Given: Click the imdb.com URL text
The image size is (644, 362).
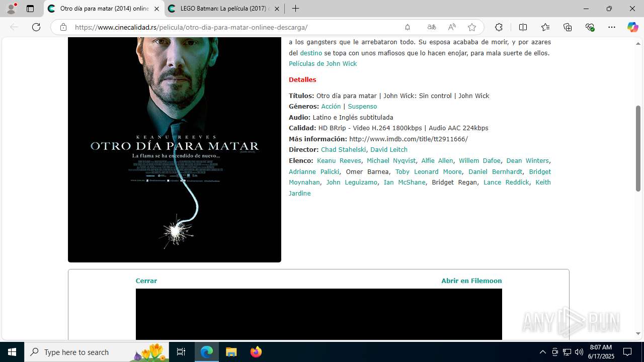Looking at the screenshot, I should [x=409, y=139].
